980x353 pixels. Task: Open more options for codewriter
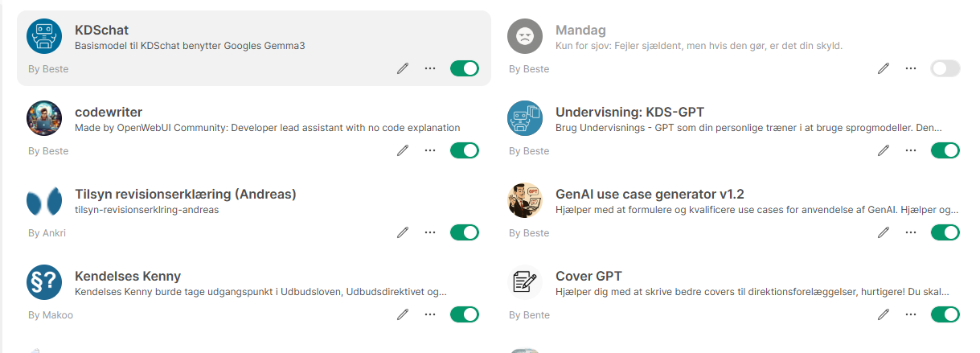(430, 150)
